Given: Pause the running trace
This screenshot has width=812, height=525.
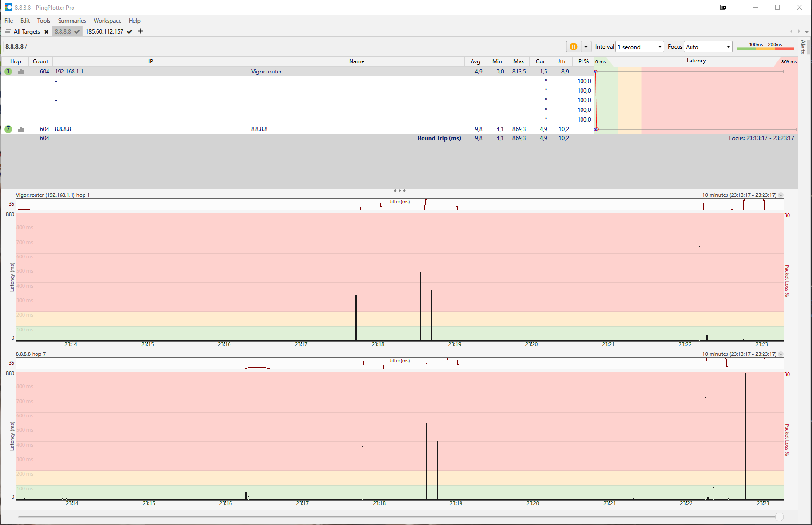Looking at the screenshot, I should click(x=573, y=47).
